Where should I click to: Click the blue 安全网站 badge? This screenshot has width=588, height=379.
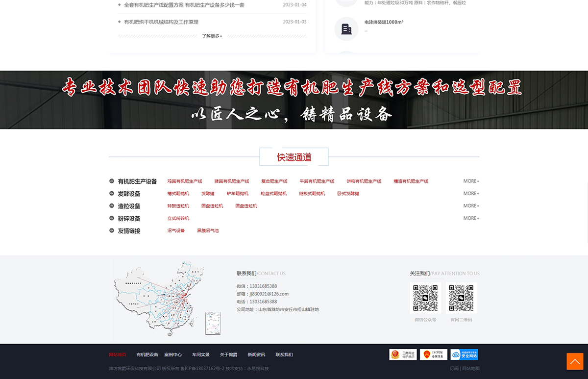tap(464, 354)
